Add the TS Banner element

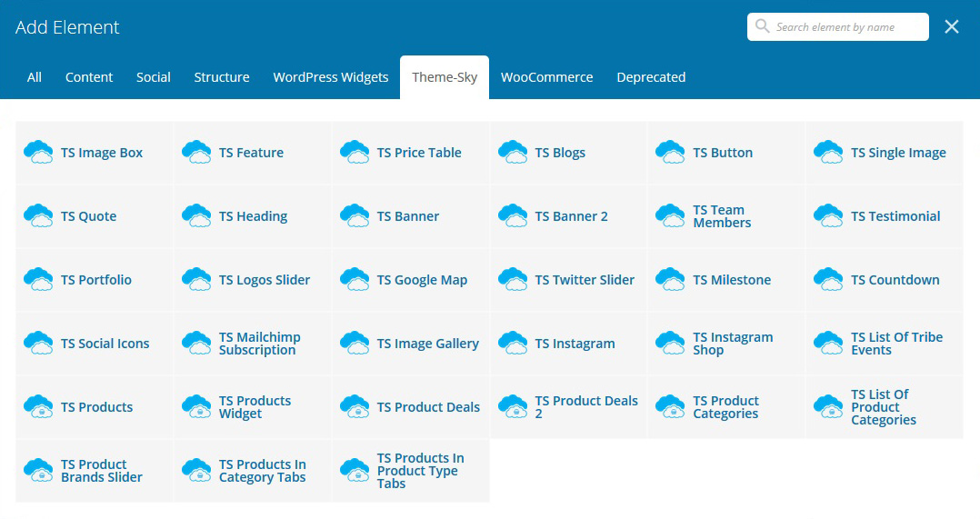click(x=411, y=216)
